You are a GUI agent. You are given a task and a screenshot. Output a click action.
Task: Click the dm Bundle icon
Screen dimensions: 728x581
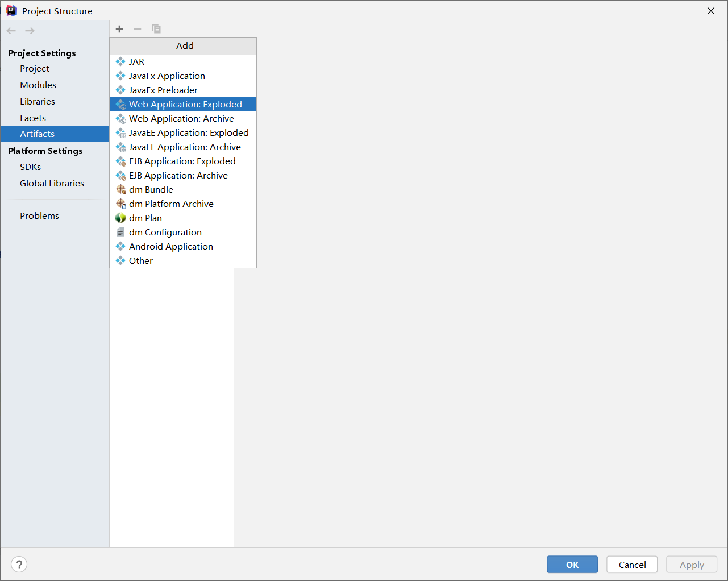[x=121, y=189]
